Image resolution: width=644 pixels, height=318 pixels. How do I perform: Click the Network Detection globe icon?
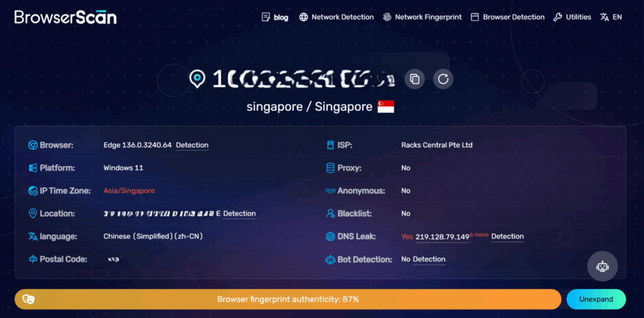(304, 17)
